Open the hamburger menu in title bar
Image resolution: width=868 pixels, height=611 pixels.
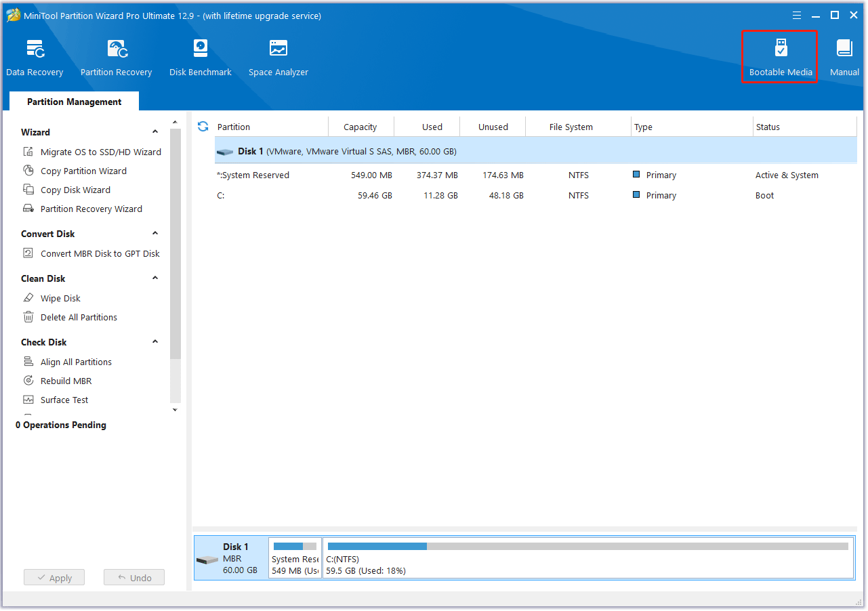point(797,16)
